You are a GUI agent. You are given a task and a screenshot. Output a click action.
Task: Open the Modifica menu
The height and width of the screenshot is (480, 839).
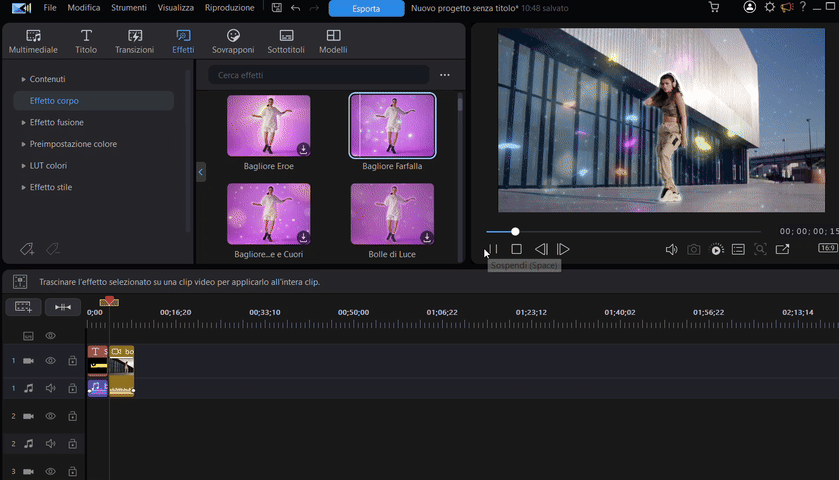click(83, 8)
